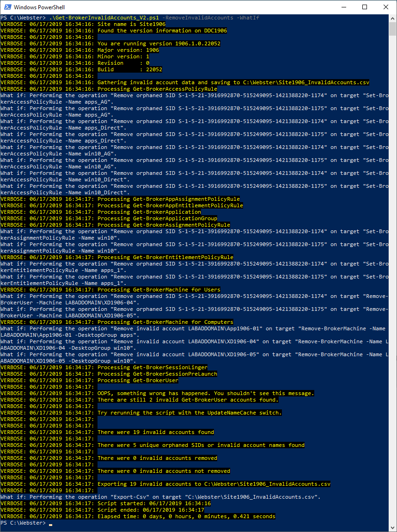Click "Found the version information on DDC1906"
This screenshot has height=532, width=397.
pyautogui.click(x=162, y=31)
